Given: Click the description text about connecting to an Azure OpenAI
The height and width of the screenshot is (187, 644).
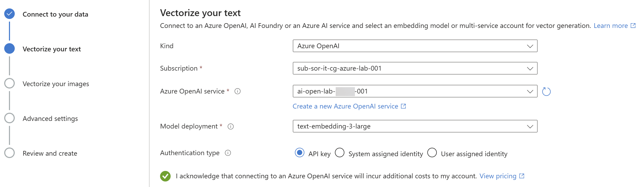Looking at the screenshot, I should (376, 26).
